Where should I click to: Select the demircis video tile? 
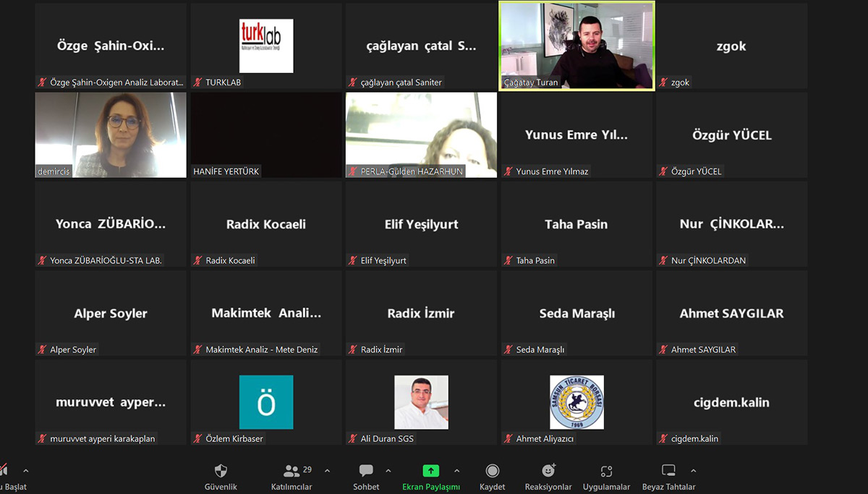pos(111,135)
